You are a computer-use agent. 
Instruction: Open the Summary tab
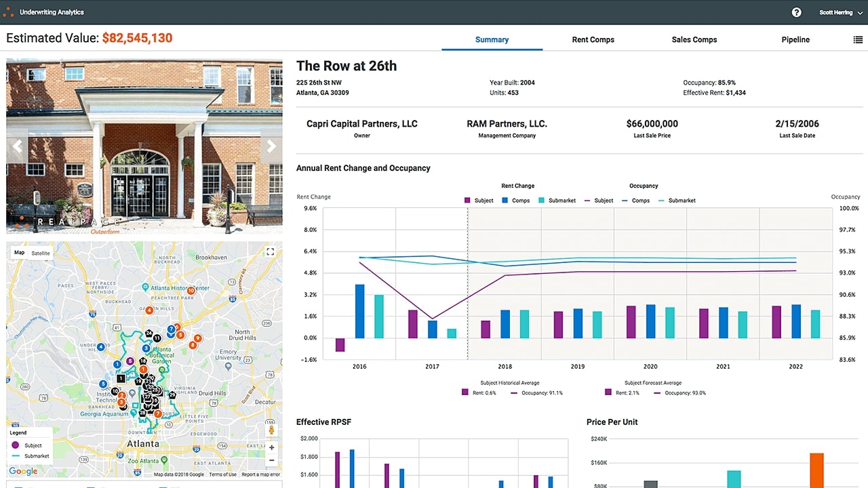492,39
